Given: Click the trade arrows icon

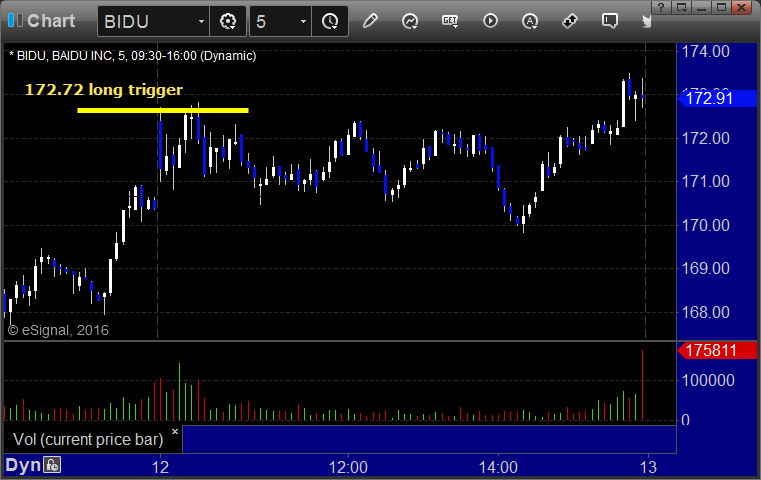Looking at the screenshot, I should coord(570,21).
